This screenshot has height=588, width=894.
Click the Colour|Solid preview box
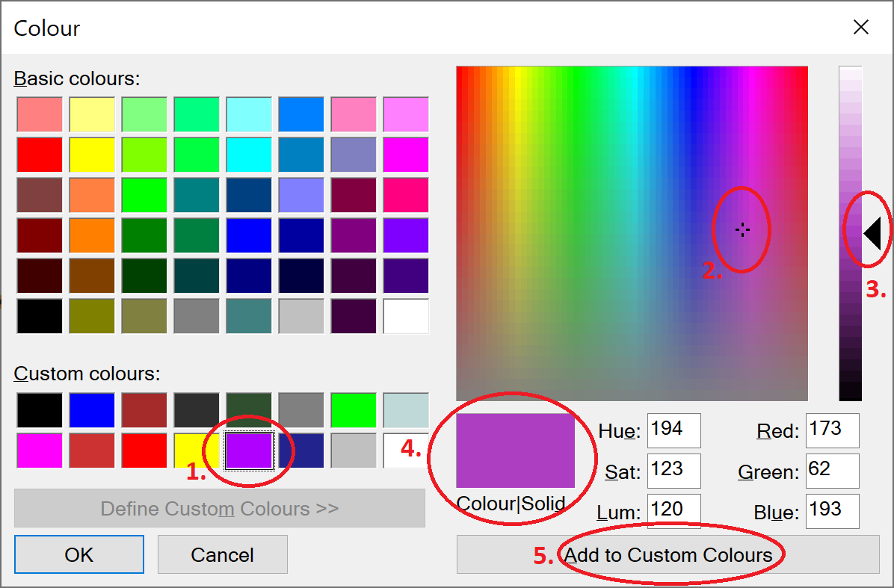(517, 451)
